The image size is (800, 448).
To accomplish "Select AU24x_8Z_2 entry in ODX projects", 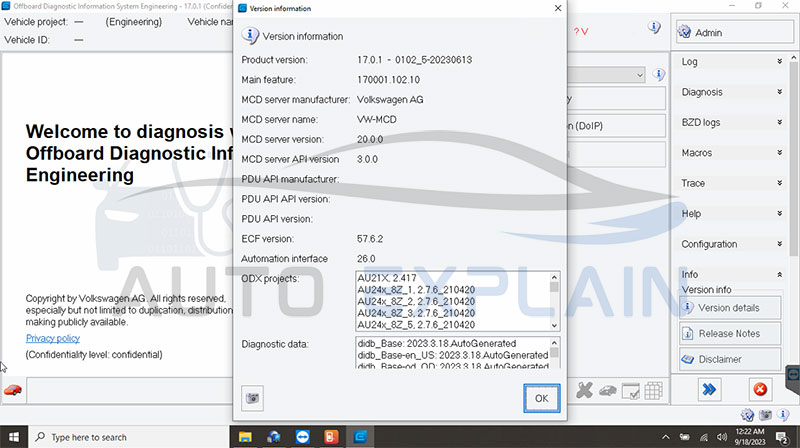I will [x=416, y=302].
